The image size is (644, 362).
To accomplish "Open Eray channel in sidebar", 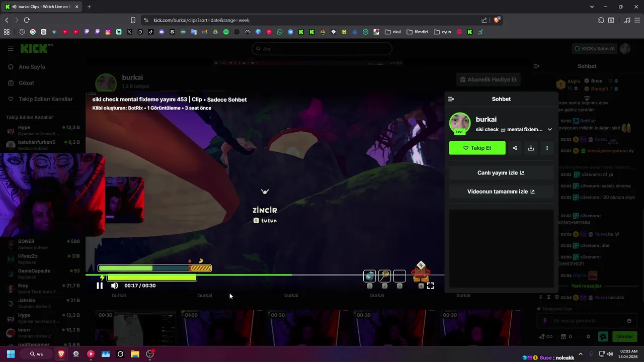I will [42, 289].
